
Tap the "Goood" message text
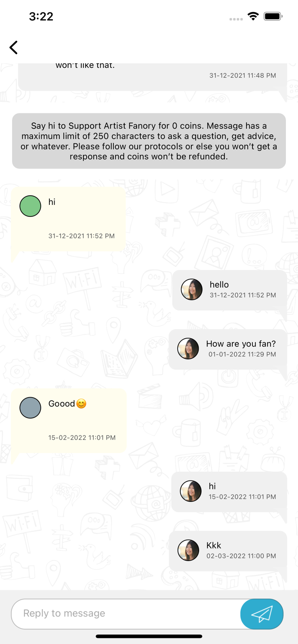(61, 404)
